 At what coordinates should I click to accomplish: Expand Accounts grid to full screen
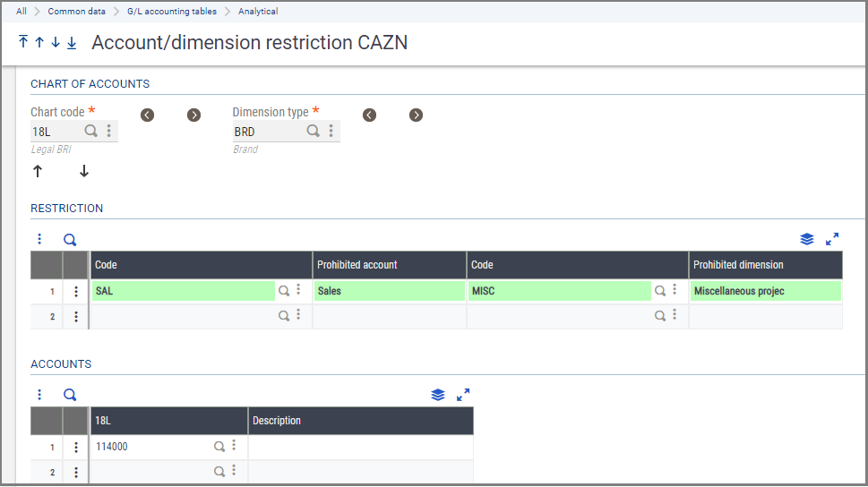click(463, 394)
